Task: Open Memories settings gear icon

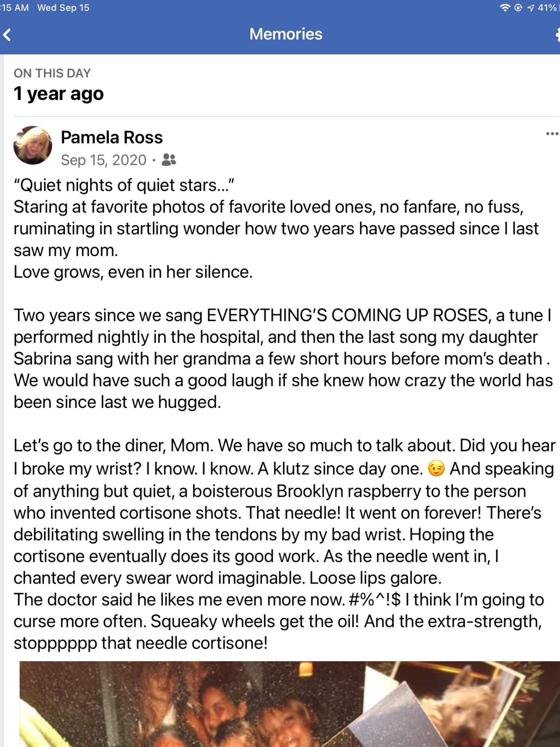Action: pyautogui.click(x=557, y=35)
